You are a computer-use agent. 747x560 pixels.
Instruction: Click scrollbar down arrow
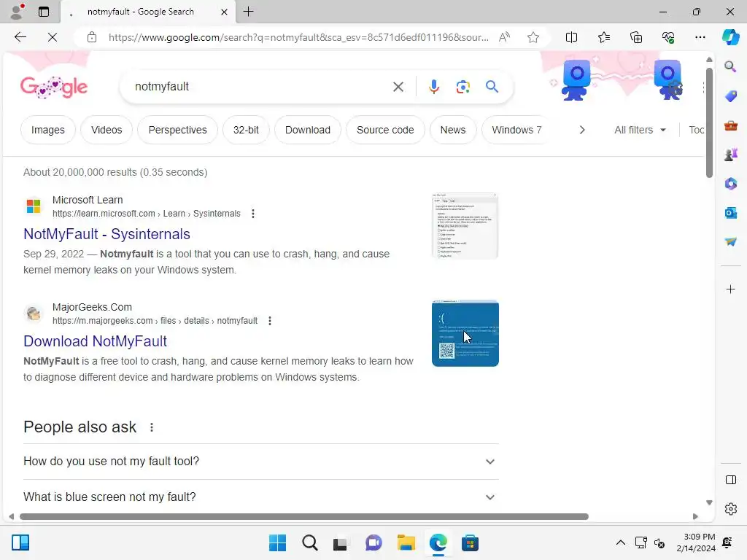709,502
